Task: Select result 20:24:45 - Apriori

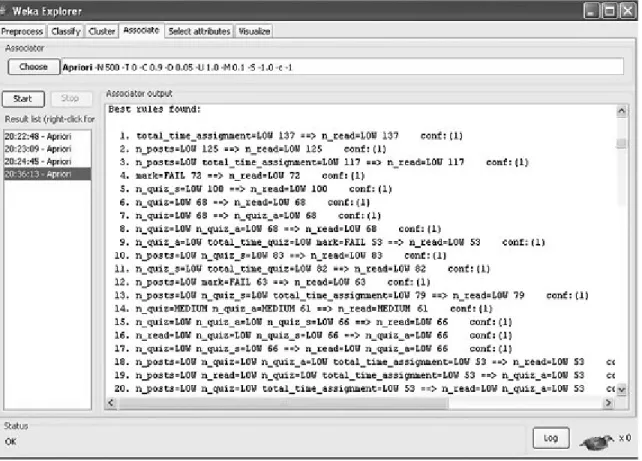Action: coord(47,161)
